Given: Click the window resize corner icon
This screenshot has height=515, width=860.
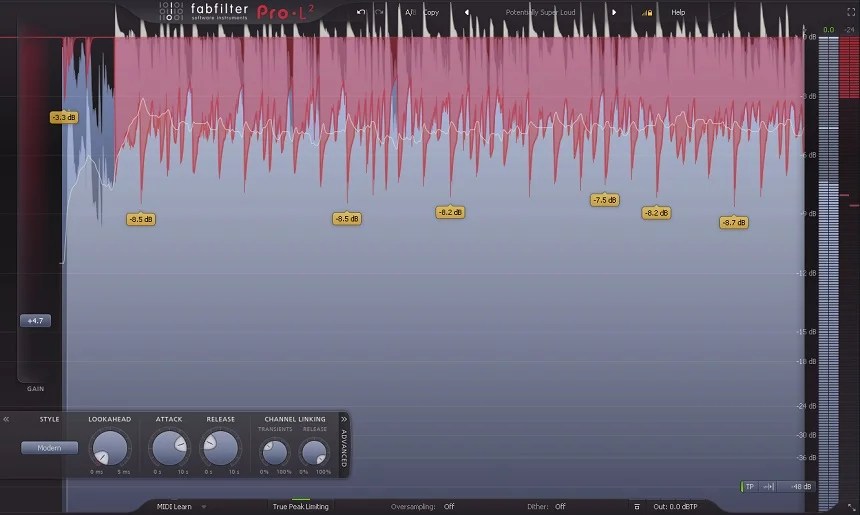Looking at the screenshot, I should pyautogui.click(x=851, y=507).
